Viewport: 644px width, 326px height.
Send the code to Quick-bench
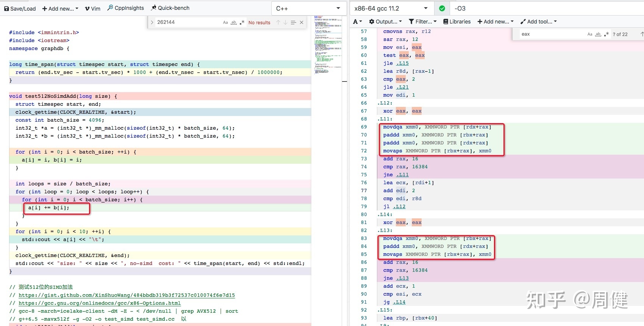click(170, 8)
